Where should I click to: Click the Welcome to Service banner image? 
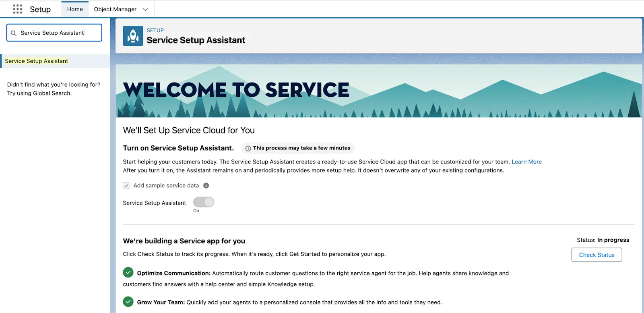pyautogui.click(x=379, y=91)
